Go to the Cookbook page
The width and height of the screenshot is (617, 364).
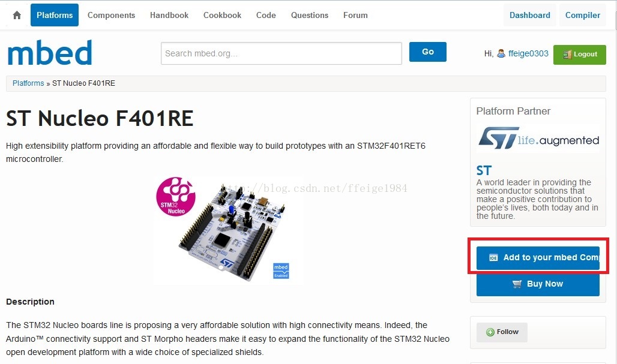pyautogui.click(x=222, y=16)
